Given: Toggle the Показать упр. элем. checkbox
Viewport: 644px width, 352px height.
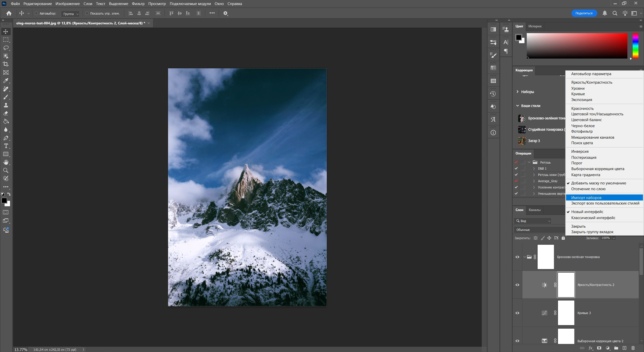Looking at the screenshot, I should [x=87, y=14].
